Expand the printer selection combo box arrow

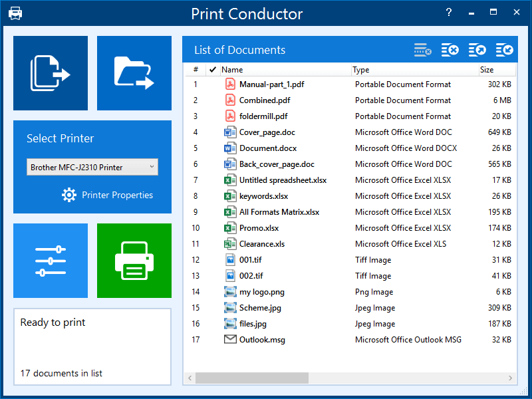coord(152,167)
